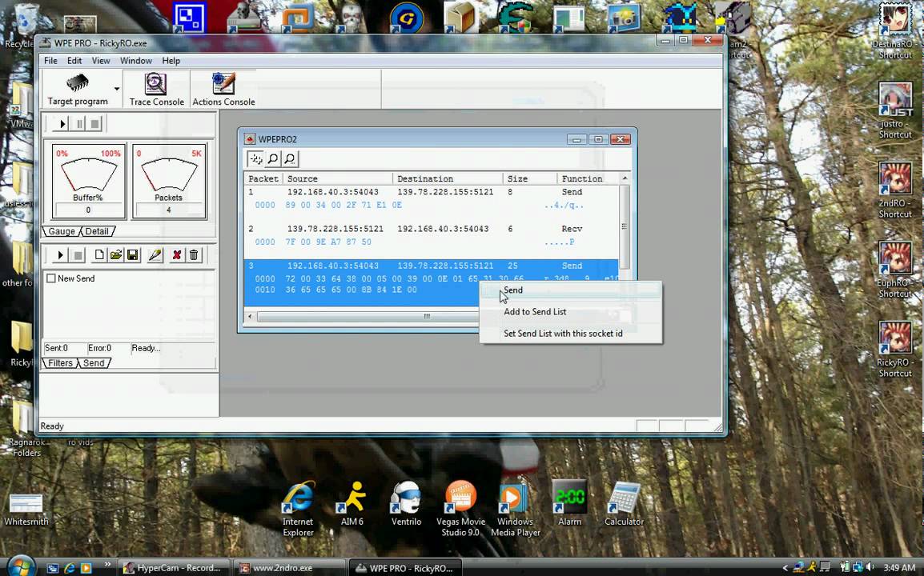Open the Edit menu
The height and width of the screenshot is (576, 924).
point(74,61)
